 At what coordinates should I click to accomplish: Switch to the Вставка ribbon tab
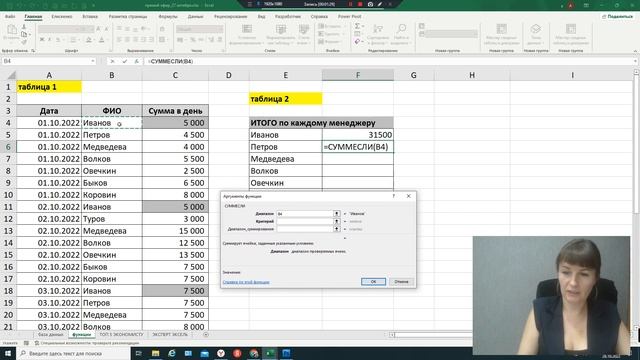pyautogui.click(x=90, y=16)
